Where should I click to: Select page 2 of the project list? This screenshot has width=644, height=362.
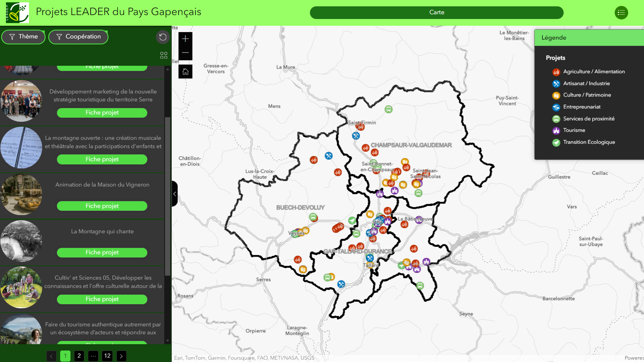tap(79, 356)
